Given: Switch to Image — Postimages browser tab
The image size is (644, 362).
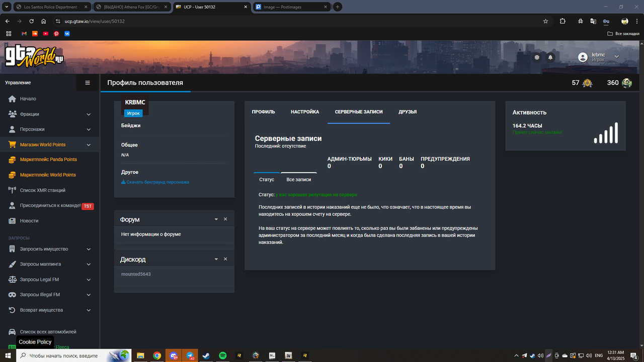Looking at the screenshot, I should (x=292, y=7).
